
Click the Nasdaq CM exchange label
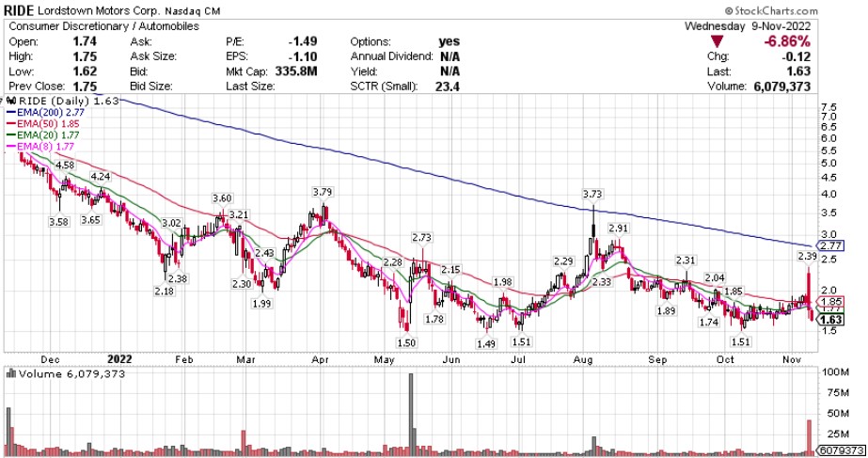[x=193, y=10]
